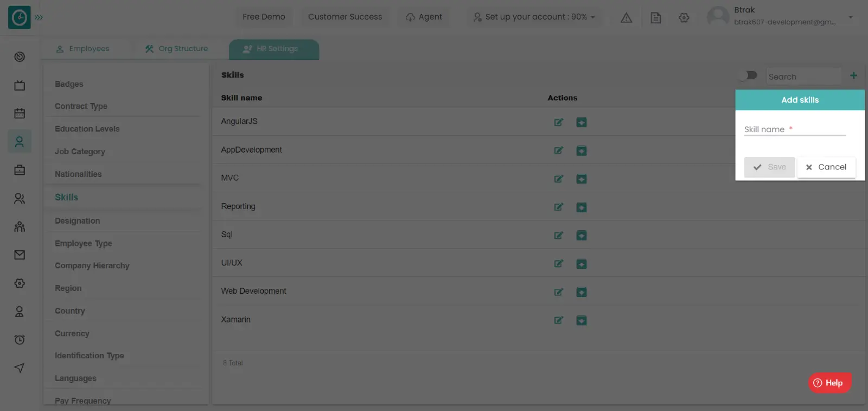868x411 pixels.
Task: Open Contract Type settings
Action: point(81,106)
